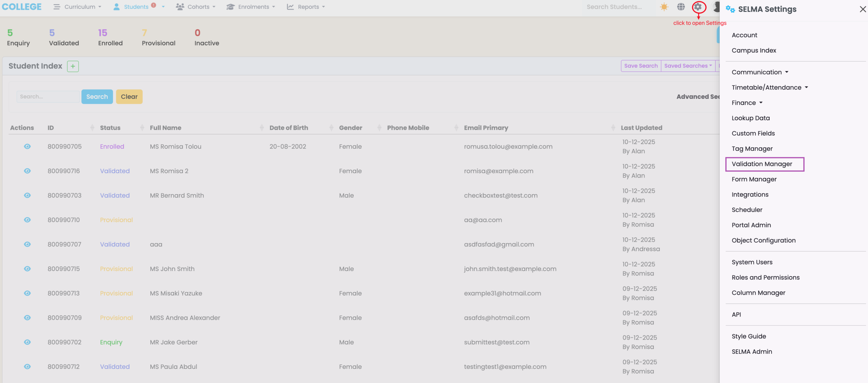Click eye icon for Jake Gerber row
The image size is (868, 383).
pyautogui.click(x=27, y=342)
